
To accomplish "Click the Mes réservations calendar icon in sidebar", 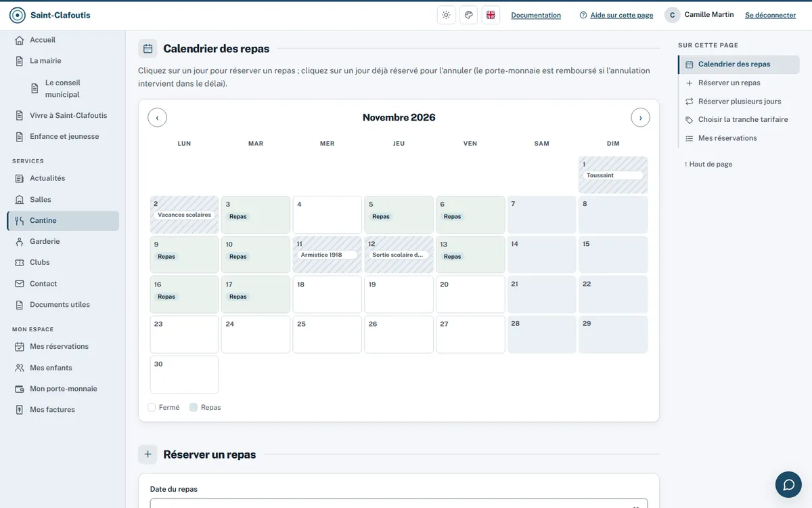I will 20,347.
